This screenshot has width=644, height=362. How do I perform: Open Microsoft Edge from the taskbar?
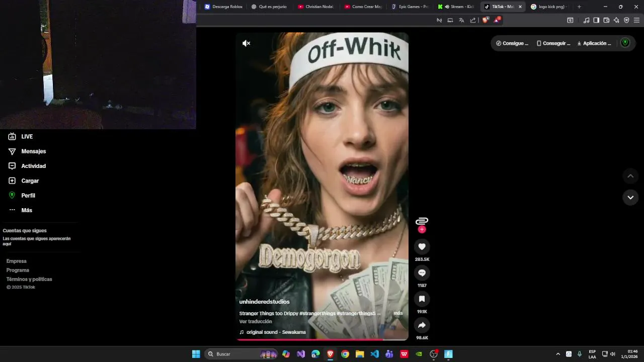click(315, 354)
